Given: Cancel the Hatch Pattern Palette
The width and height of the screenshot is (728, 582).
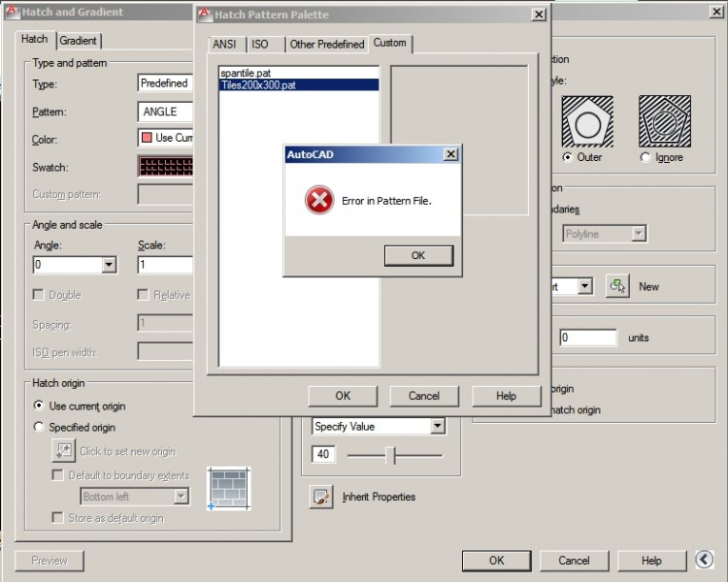Looking at the screenshot, I should pyautogui.click(x=424, y=396).
